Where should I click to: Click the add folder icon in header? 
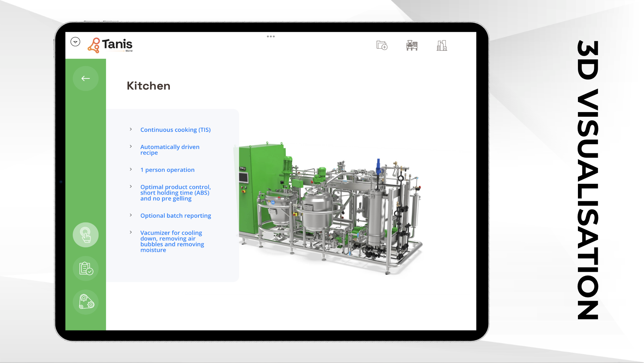point(382,45)
